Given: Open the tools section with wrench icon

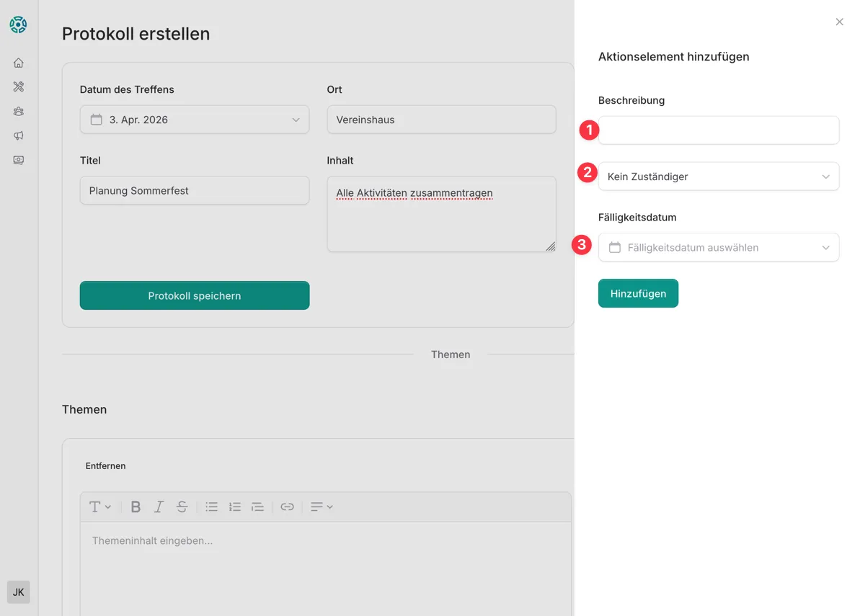Looking at the screenshot, I should point(19,87).
